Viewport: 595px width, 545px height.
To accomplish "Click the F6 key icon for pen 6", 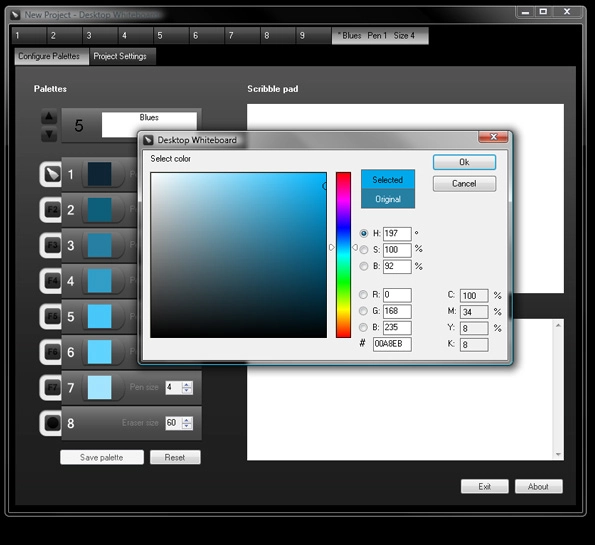I will (x=52, y=352).
